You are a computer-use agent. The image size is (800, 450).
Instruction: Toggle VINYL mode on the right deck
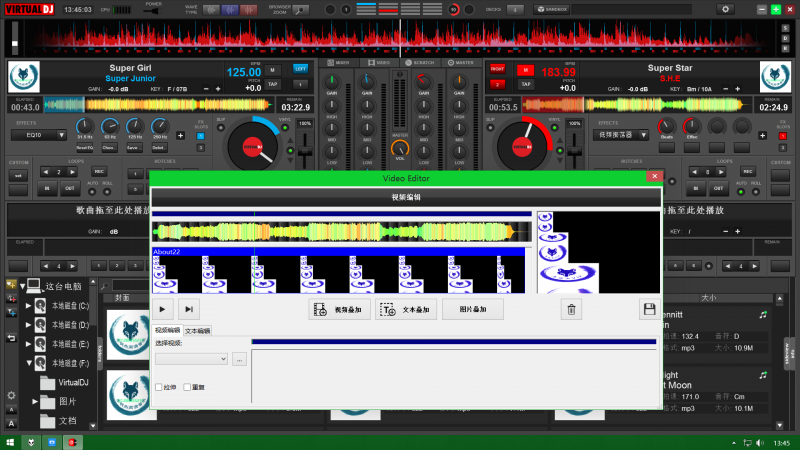[x=555, y=128]
